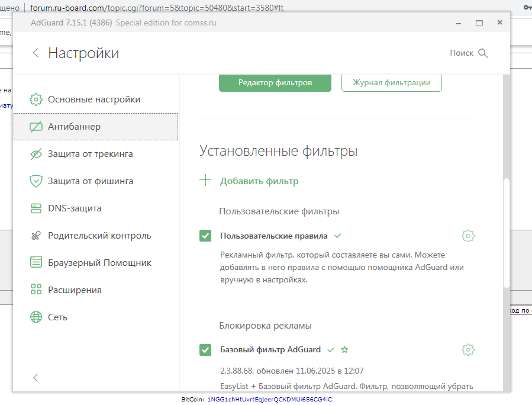Click the Установленные фильтры heading

coord(278,151)
